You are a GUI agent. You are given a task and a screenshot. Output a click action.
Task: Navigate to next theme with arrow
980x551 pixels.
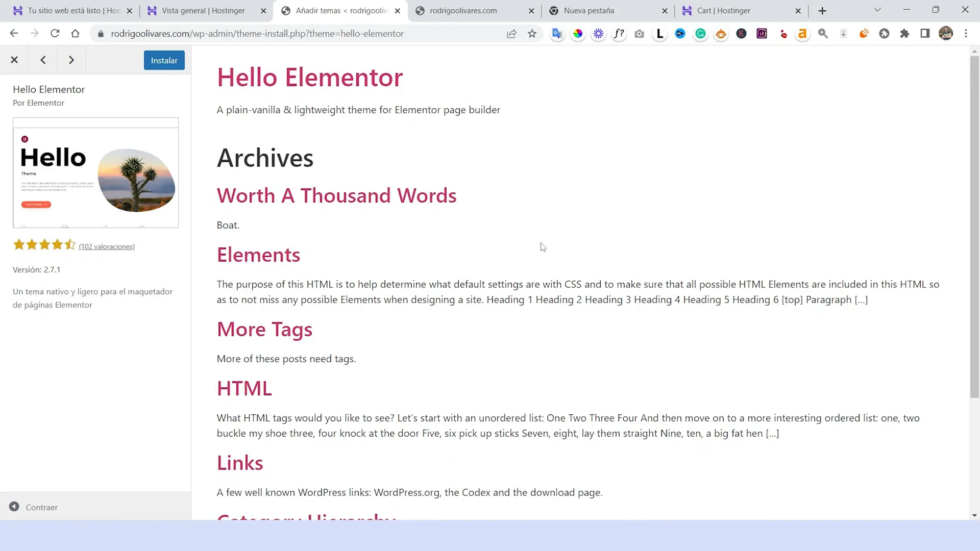click(71, 60)
